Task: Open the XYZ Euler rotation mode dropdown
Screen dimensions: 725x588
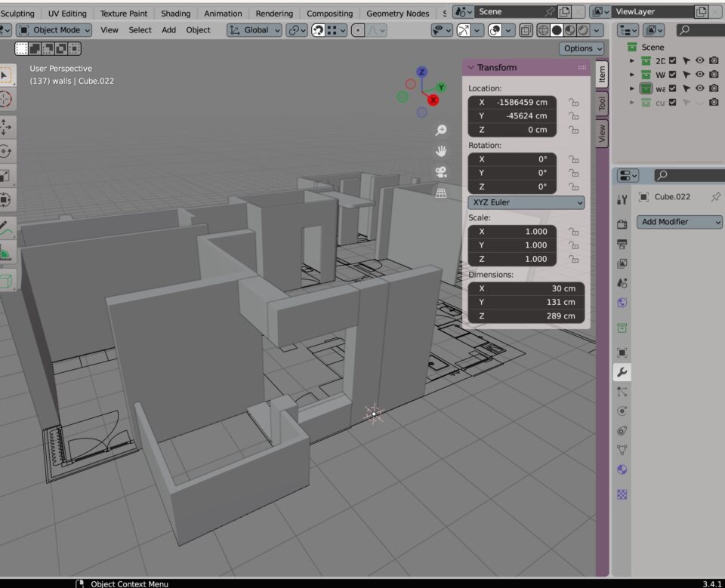Action: [526, 202]
